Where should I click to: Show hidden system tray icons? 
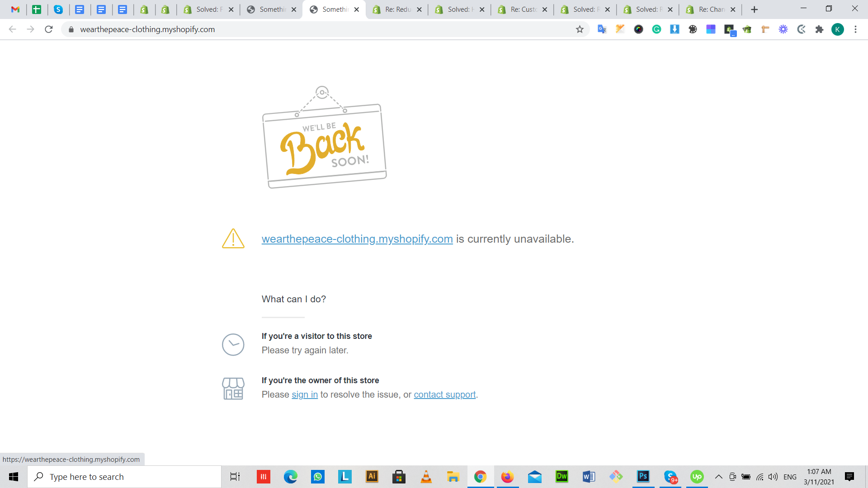(x=718, y=477)
